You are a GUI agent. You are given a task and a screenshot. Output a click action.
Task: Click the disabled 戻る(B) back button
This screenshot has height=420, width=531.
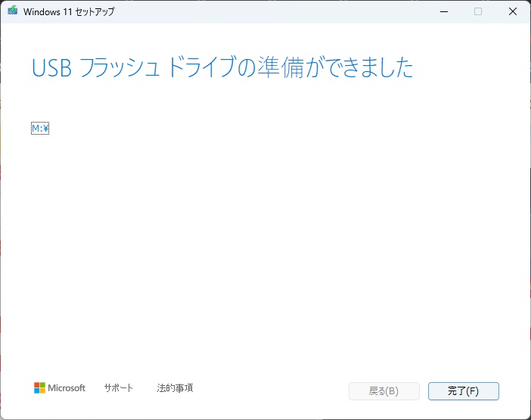pos(384,391)
